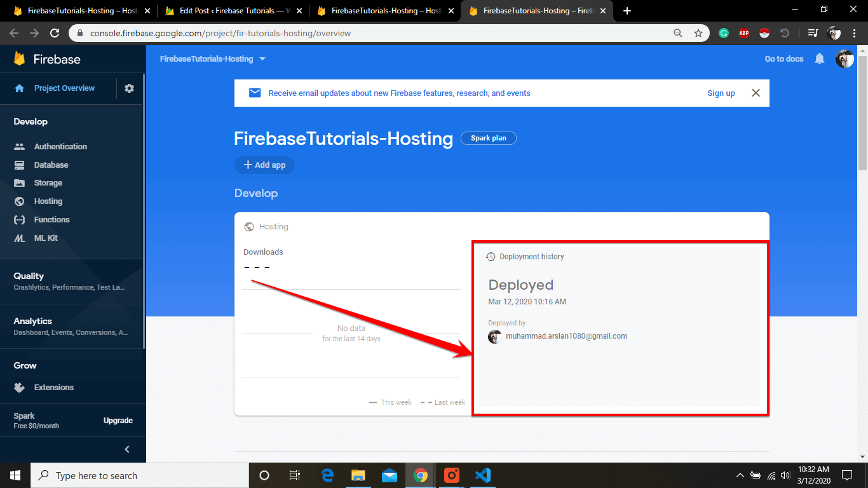This screenshot has width=868, height=488.
Task: Open the Database section
Action: 51,165
